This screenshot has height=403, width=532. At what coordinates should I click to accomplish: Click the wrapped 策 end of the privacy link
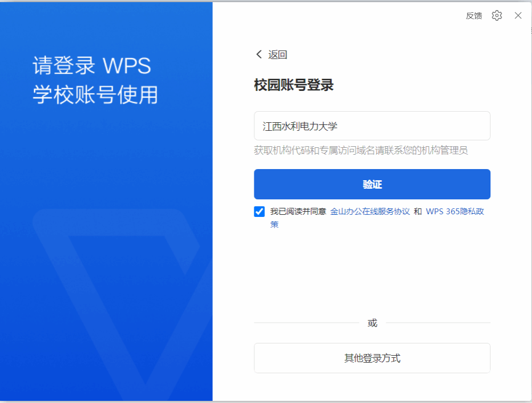coord(275,224)
